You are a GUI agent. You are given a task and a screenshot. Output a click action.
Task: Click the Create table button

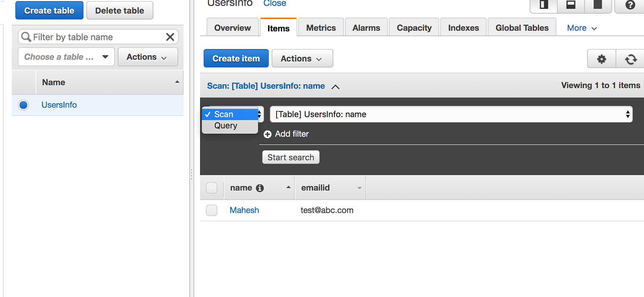49,10
